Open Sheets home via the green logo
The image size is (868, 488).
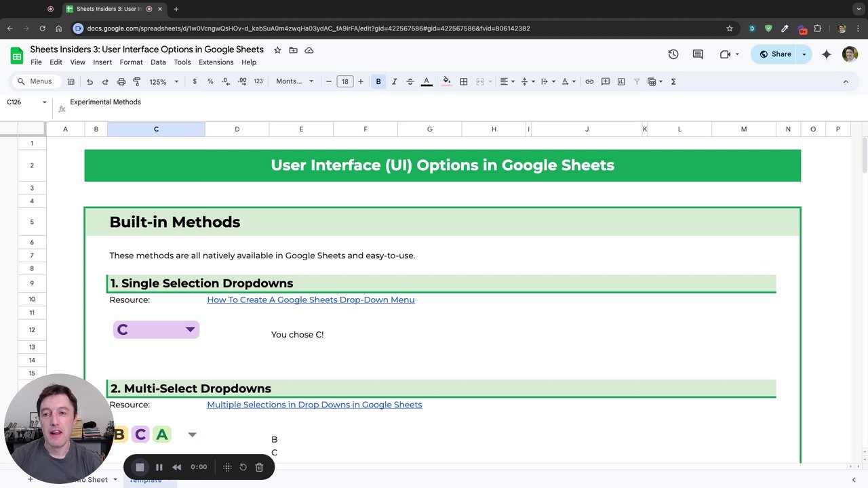tap(17, 55)
